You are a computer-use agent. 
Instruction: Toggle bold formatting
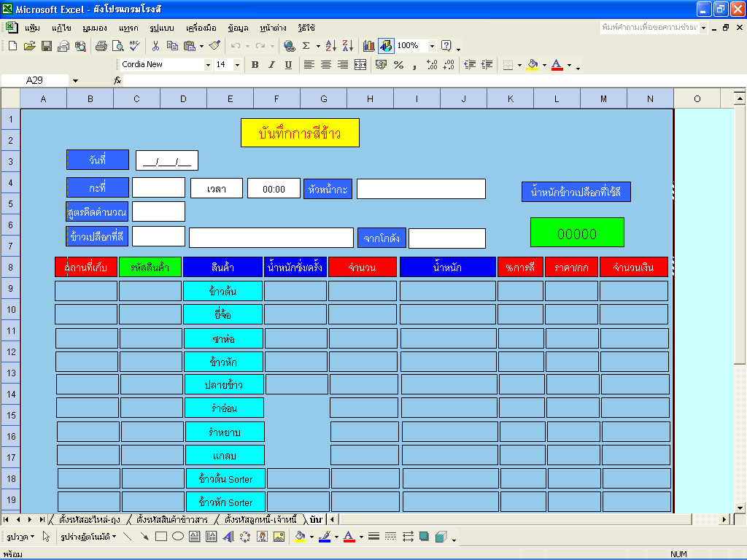pos(255,65)
